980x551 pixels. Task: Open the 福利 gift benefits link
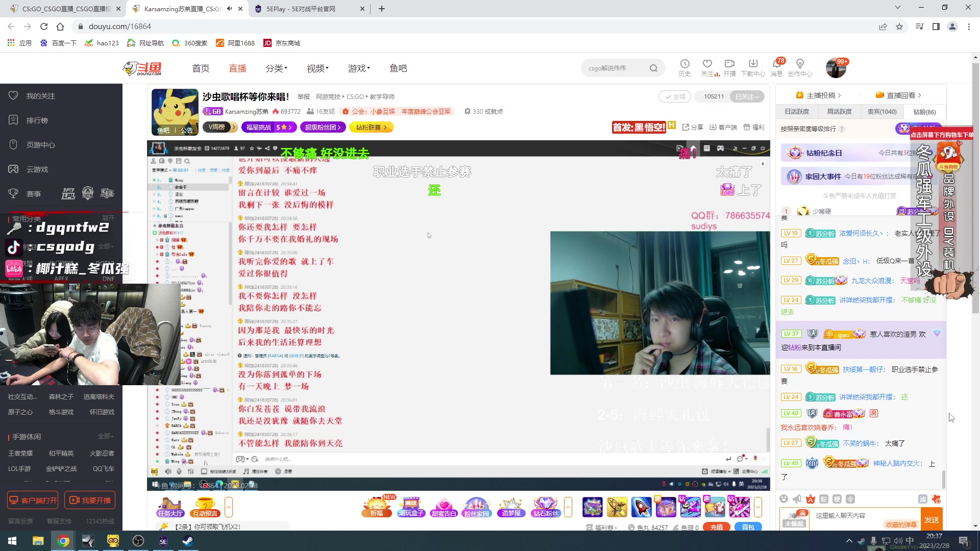coord(753,127)
